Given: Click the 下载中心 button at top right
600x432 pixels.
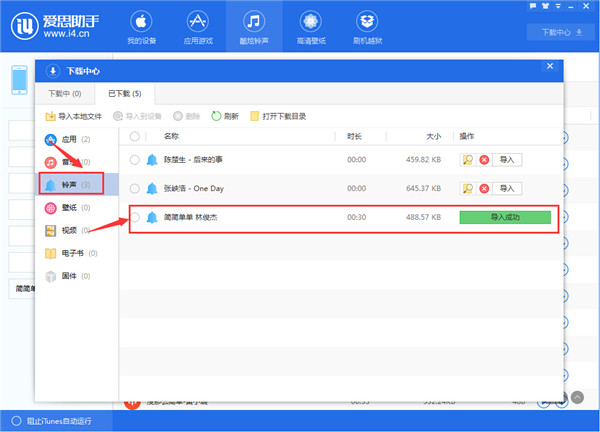Looking at the screenshot, I should 561,32.
